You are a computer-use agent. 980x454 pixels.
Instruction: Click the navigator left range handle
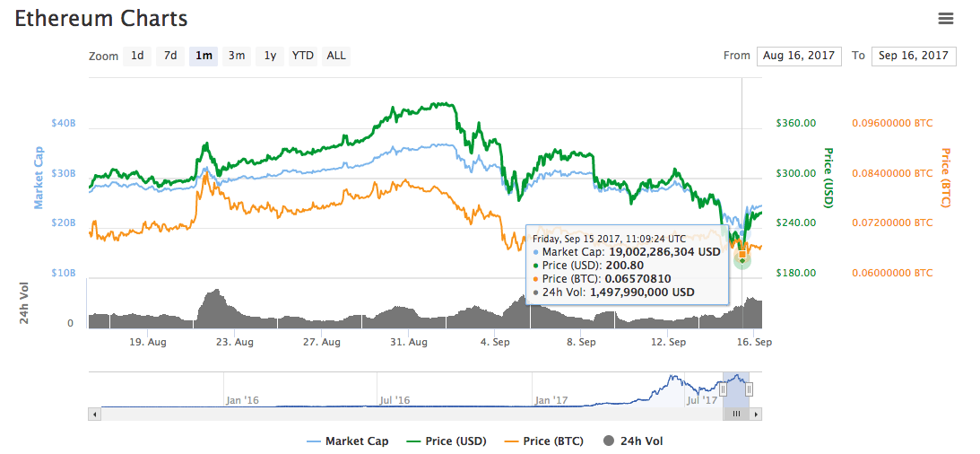(723, 389)
